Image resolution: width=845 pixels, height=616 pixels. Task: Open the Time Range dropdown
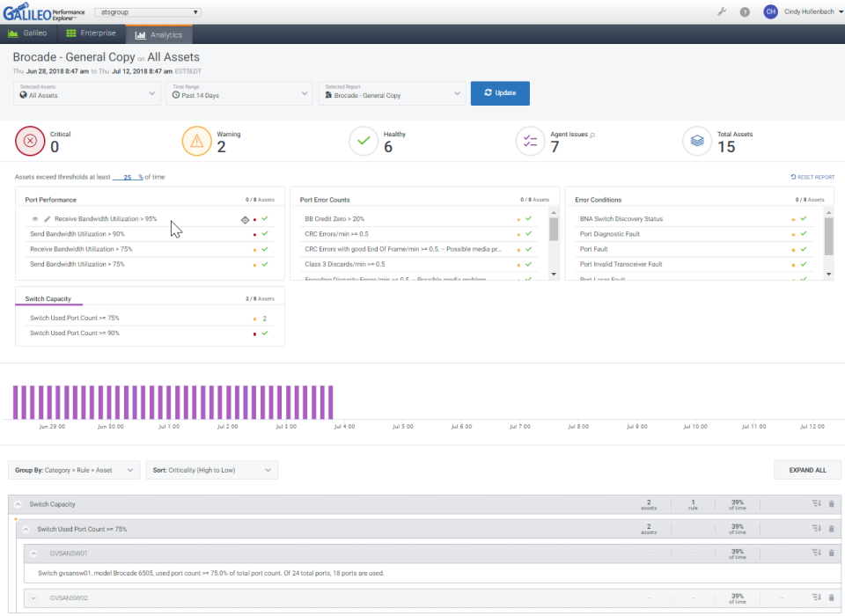click(239, 92)
